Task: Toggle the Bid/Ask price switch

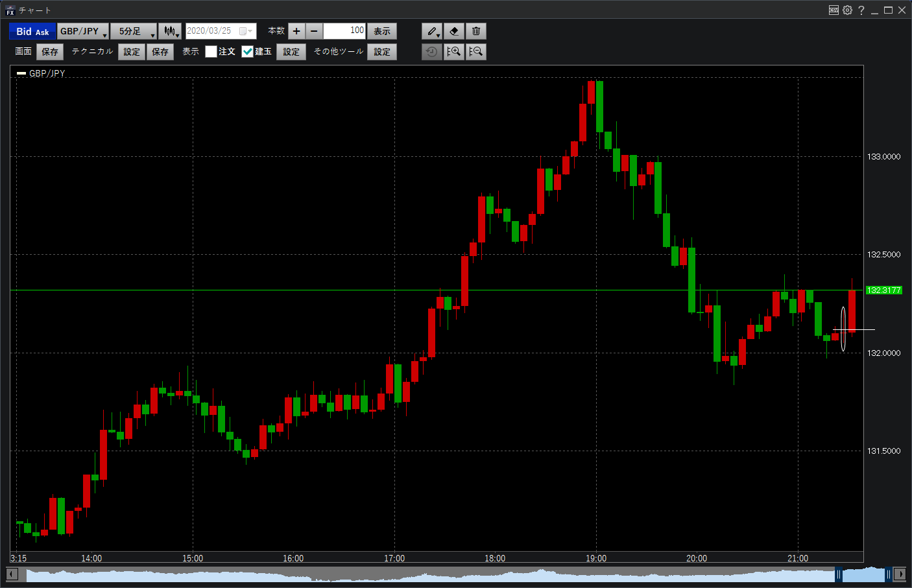Action: tap(32, 31)
